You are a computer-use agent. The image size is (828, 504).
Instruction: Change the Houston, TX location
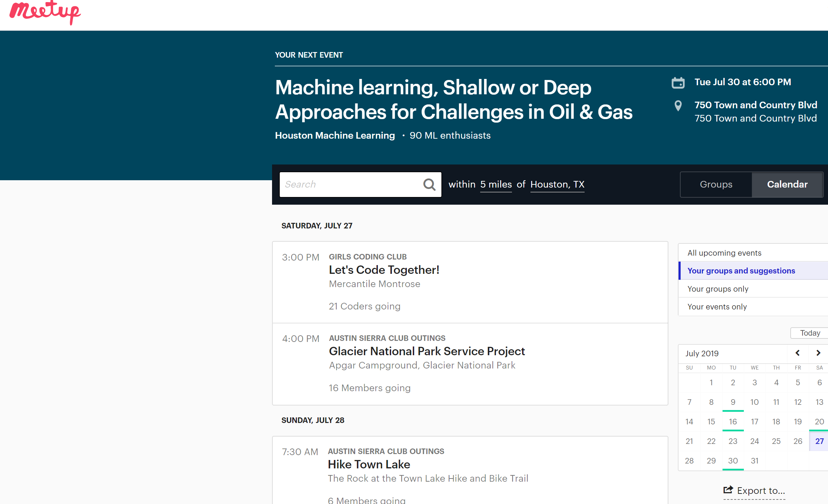click(x=557, y=184)
